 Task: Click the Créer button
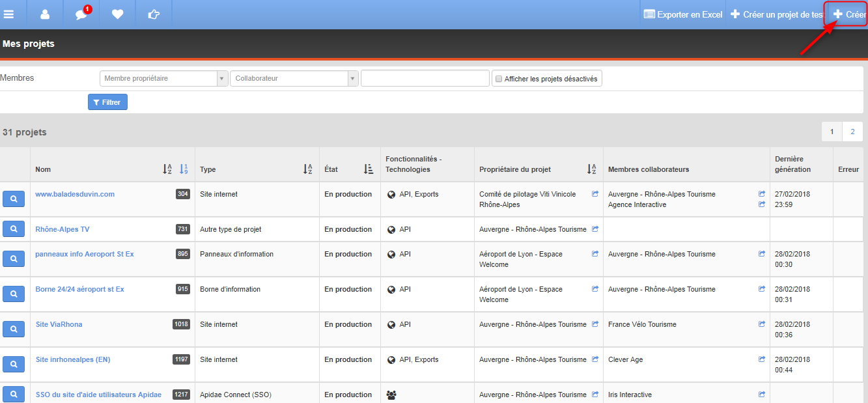[848, 14]
